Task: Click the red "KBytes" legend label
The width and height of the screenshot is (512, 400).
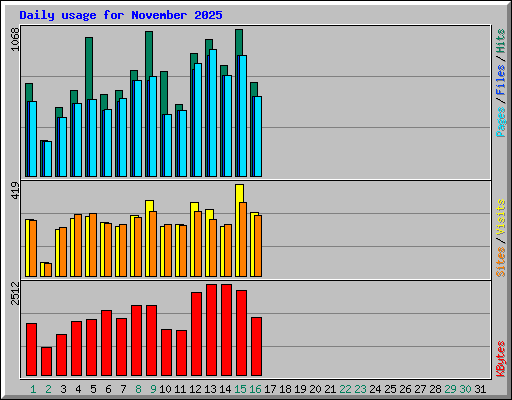Action: (x=501, y=359)
